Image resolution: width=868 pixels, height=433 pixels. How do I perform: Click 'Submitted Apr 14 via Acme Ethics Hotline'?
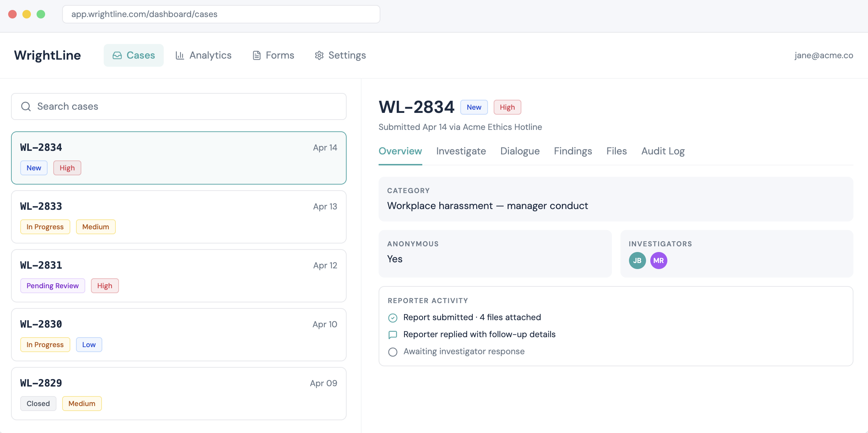460,127
